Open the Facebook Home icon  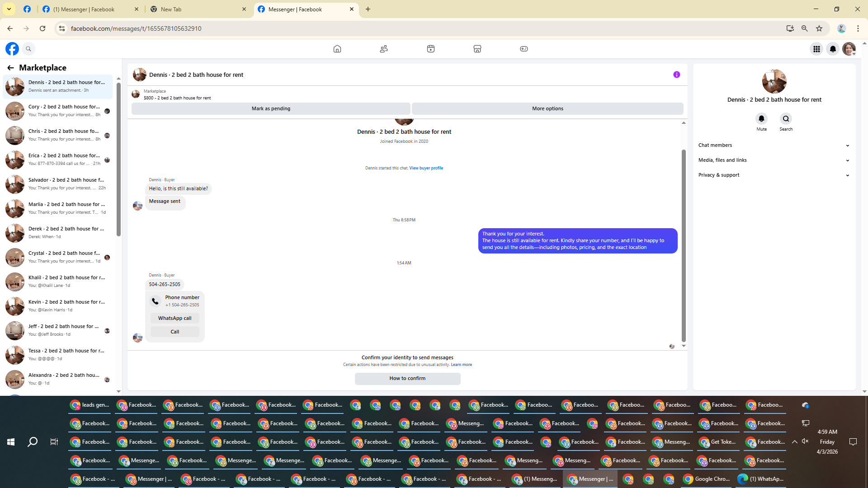pos(337,49)
